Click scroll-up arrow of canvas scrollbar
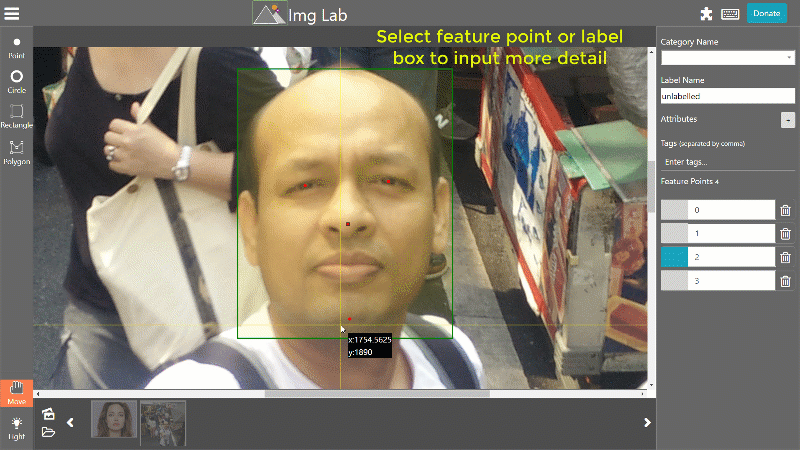 coord(652,52)
